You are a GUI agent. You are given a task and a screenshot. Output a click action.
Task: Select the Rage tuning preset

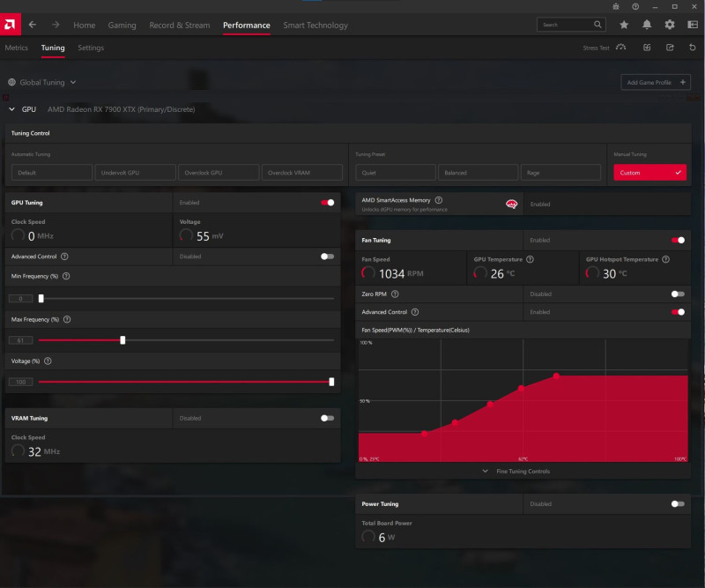560,173
